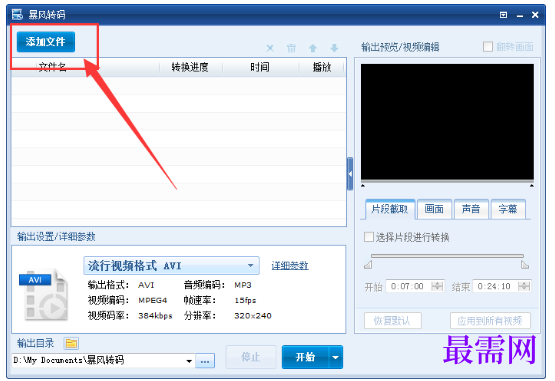Click the 开始 time stepper
This screenshot has height=381, width=555.
(437, 286)
